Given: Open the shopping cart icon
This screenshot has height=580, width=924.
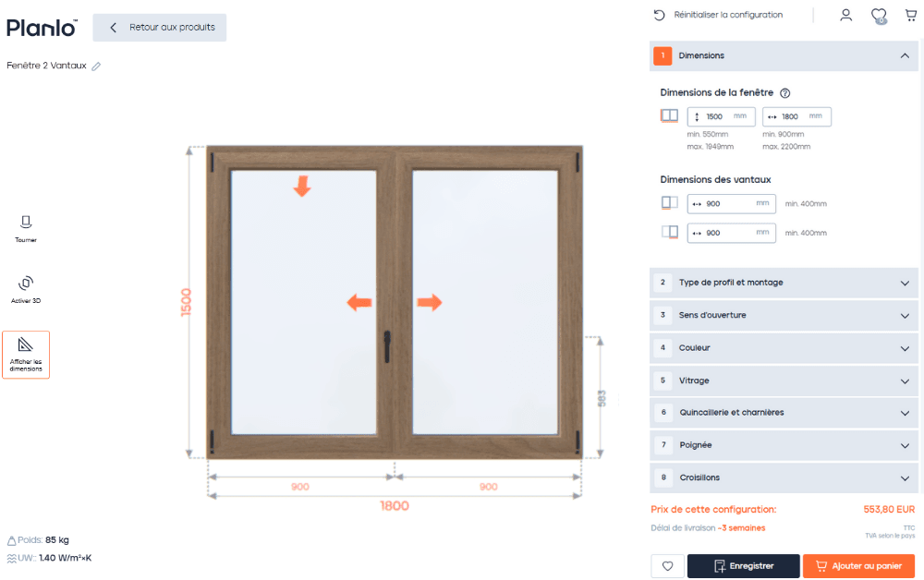Looking at the screenshot, I should [911, 15].
